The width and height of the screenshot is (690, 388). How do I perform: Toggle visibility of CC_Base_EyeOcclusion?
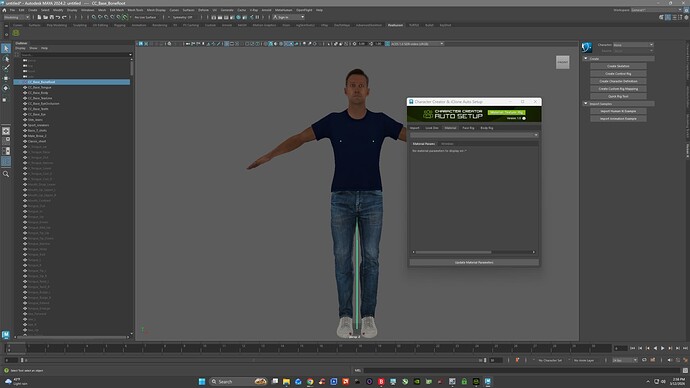point(25,103)
